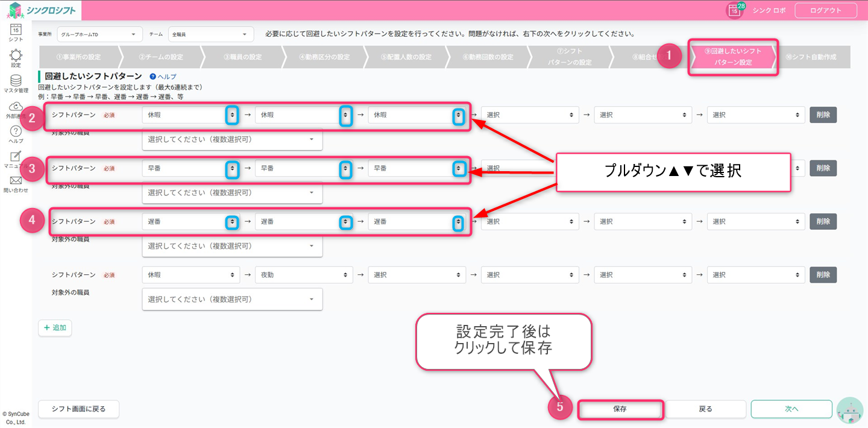Click the 保存 button
Screen dimensions: 868x428
tap(620, 409)
